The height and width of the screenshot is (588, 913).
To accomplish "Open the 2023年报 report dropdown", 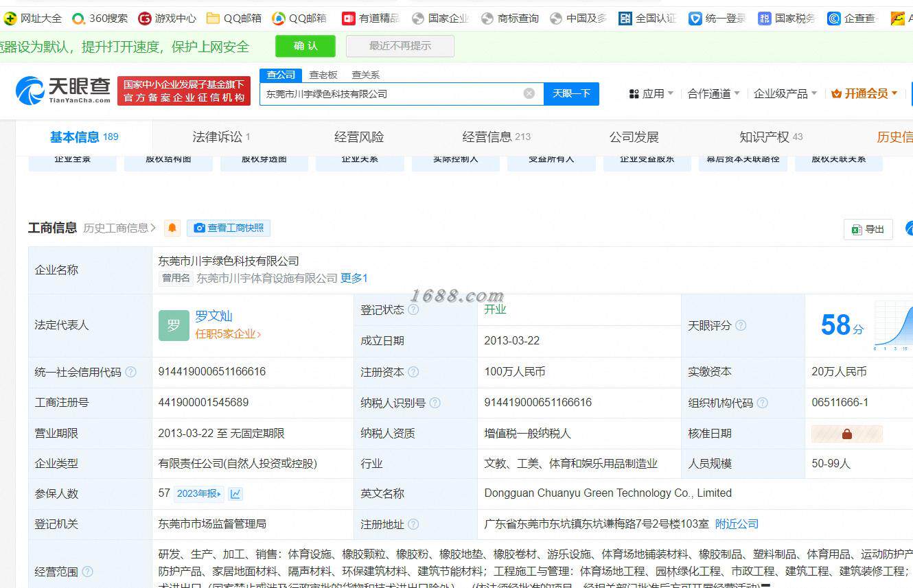I will [x=199, y=493].
